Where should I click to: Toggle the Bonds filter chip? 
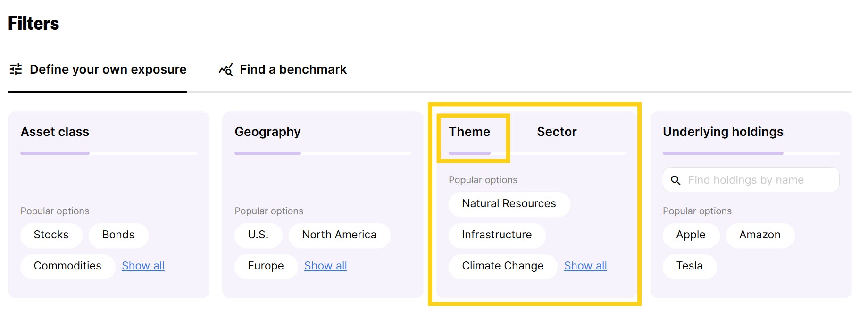[x=118, y=235]
